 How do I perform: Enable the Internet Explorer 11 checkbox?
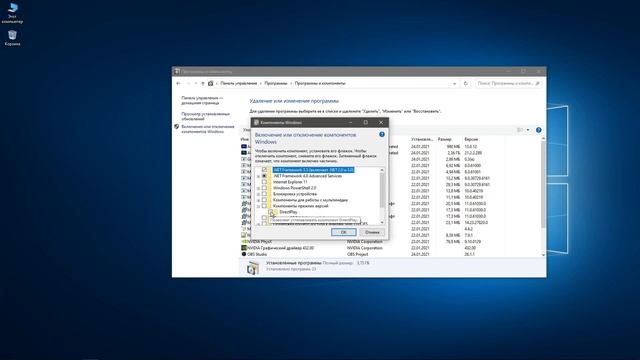point(264,182)
